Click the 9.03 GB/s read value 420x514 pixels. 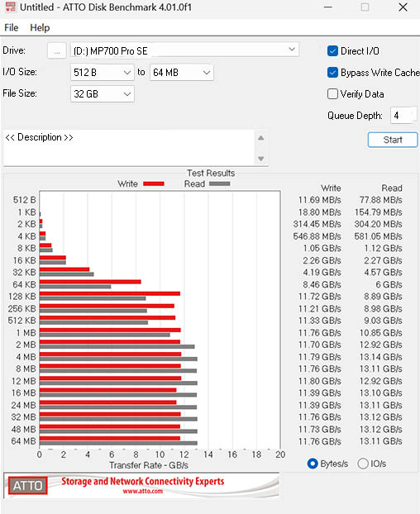[383, 321]
